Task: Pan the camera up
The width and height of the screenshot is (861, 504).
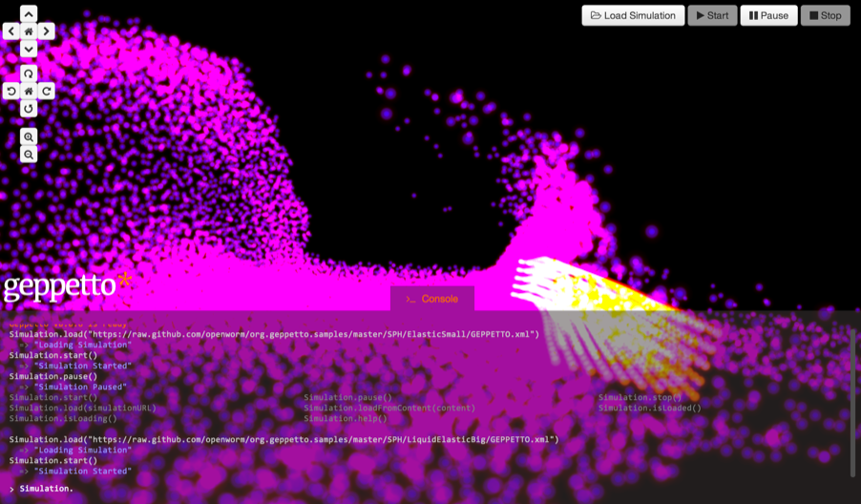Action: click(x=29, y=14)
